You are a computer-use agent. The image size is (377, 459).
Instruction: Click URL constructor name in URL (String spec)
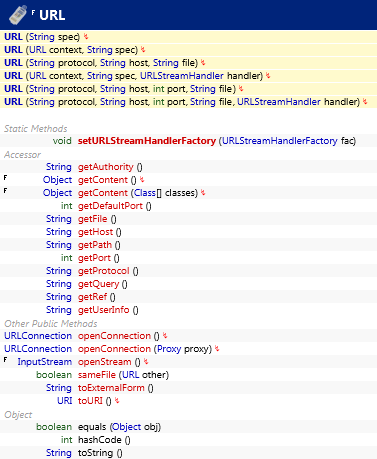[x=13, y=36]
